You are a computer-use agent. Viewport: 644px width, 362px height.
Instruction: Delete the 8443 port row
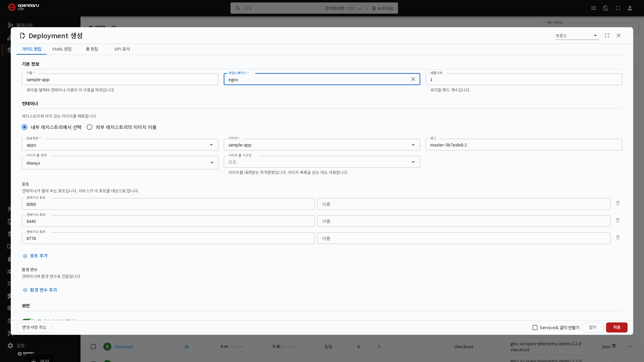tap(618, 220)
